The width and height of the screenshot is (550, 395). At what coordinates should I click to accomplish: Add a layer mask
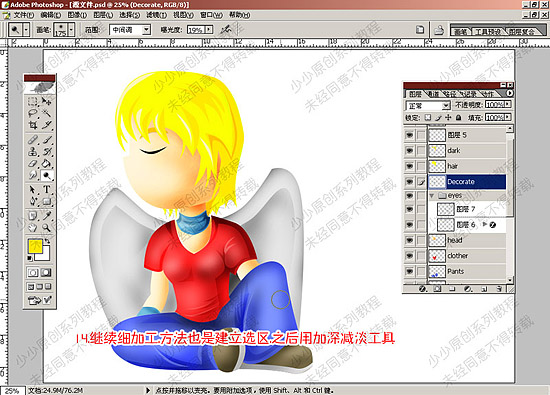[x=437, y=289]
